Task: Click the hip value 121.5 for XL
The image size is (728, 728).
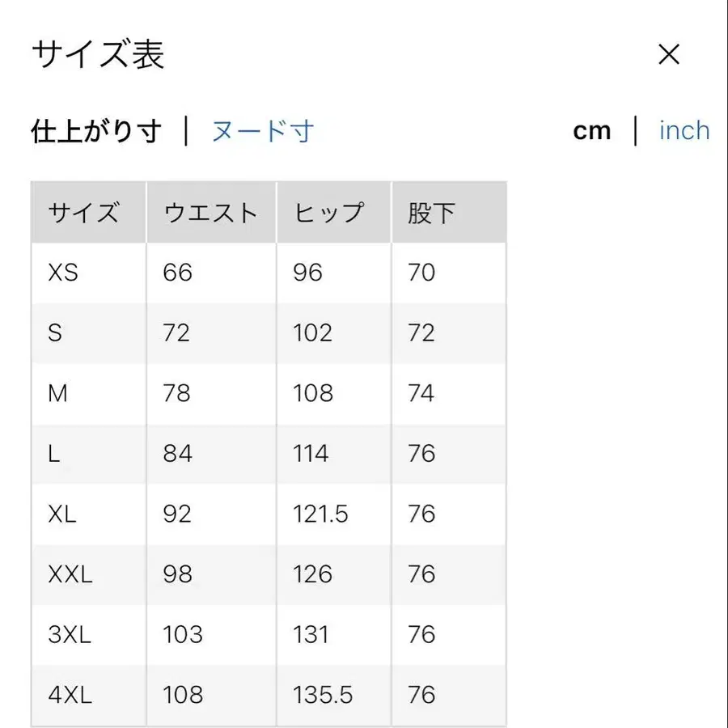Action: coord(323,514)
